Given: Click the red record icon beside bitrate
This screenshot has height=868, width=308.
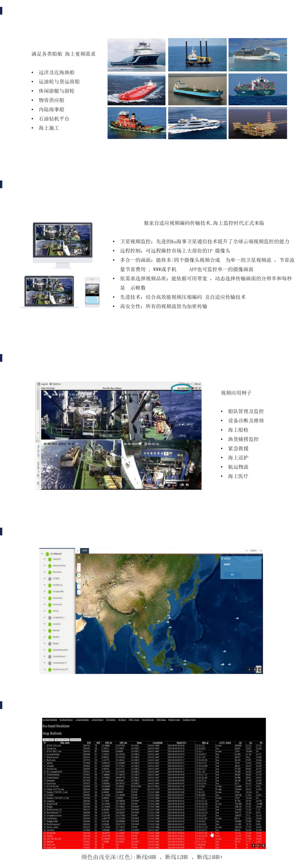Looking at the screenshot, I should tap(193, 389).
